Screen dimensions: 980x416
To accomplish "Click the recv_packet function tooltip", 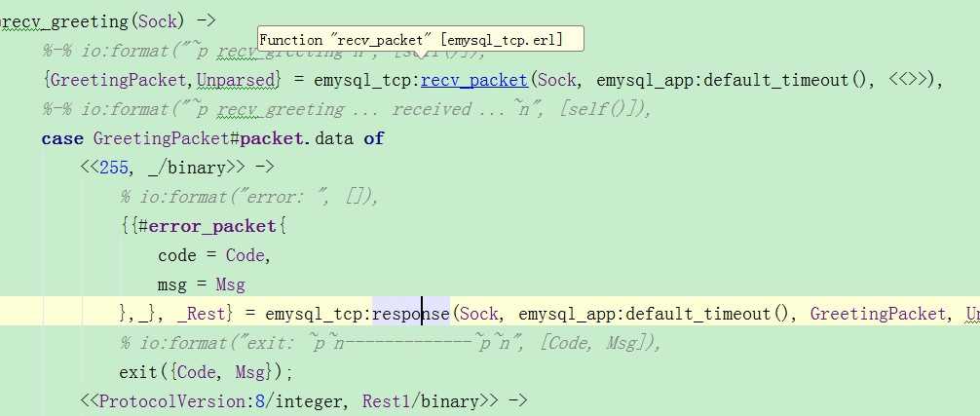I will point(421,39).
